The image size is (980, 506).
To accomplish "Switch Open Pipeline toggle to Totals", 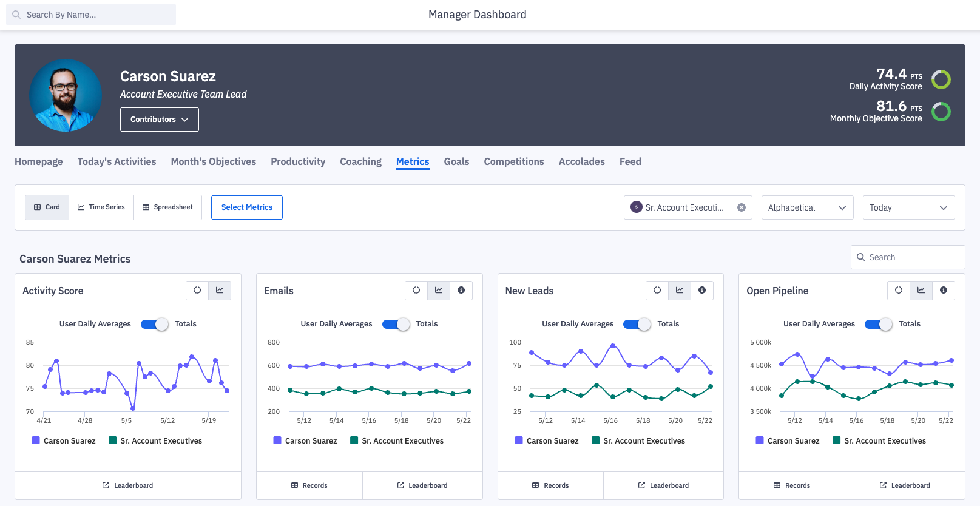I will click(878, 324).
